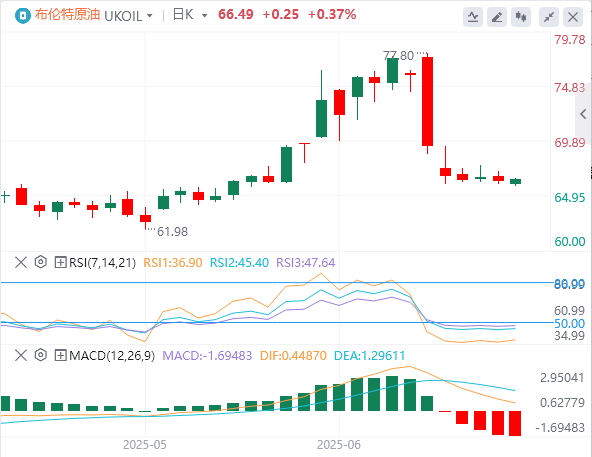Open RSI indicator settings hexagon

(40, 262)
